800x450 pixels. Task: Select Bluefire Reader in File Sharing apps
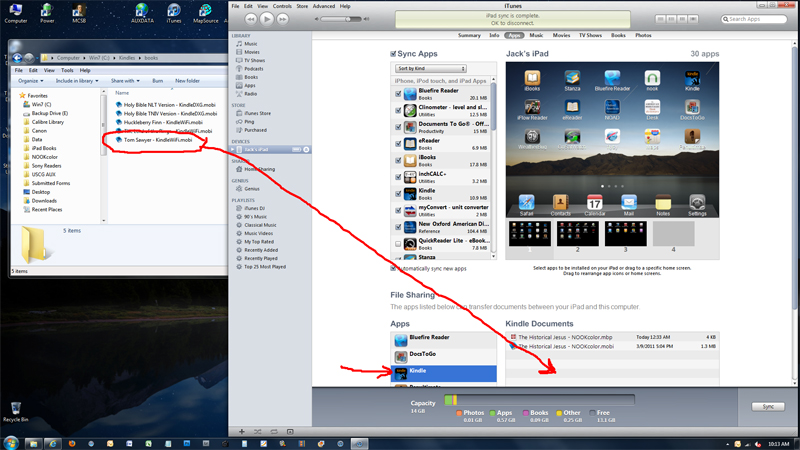click(x=443, y=340)
